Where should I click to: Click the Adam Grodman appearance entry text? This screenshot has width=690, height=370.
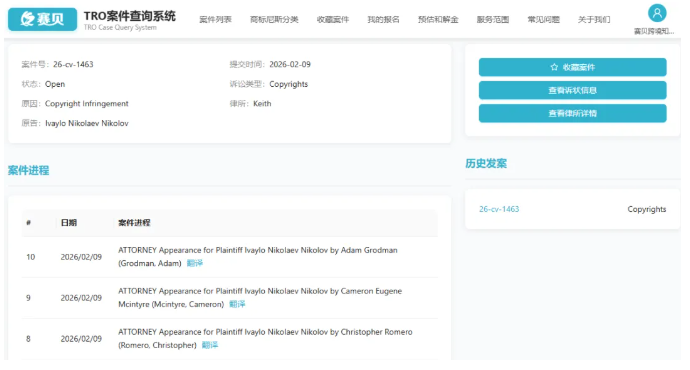coord(258,256)
